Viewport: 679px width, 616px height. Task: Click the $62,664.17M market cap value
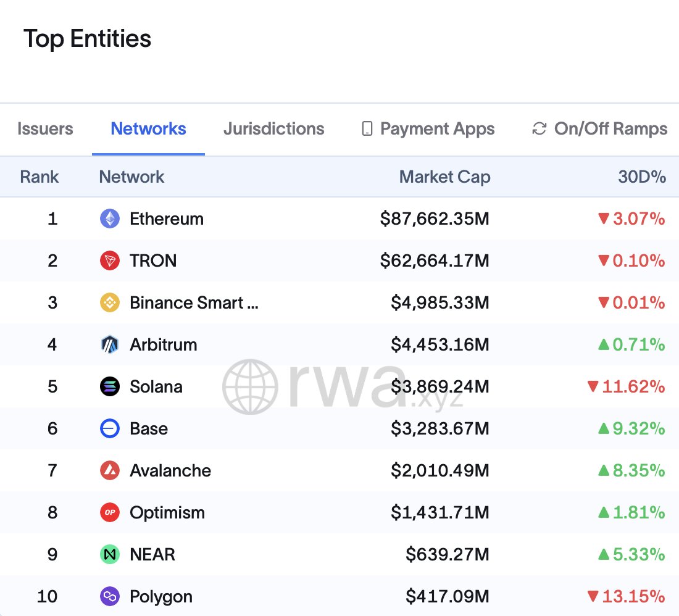(x=435, y=260)
